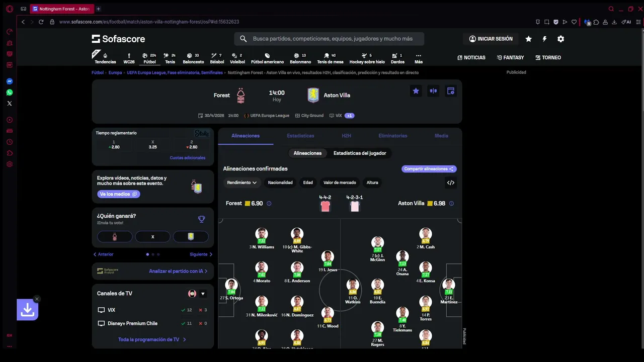644x362 pixels.
Task: Open the compare view icon beside match star
Action: point(433,91)
